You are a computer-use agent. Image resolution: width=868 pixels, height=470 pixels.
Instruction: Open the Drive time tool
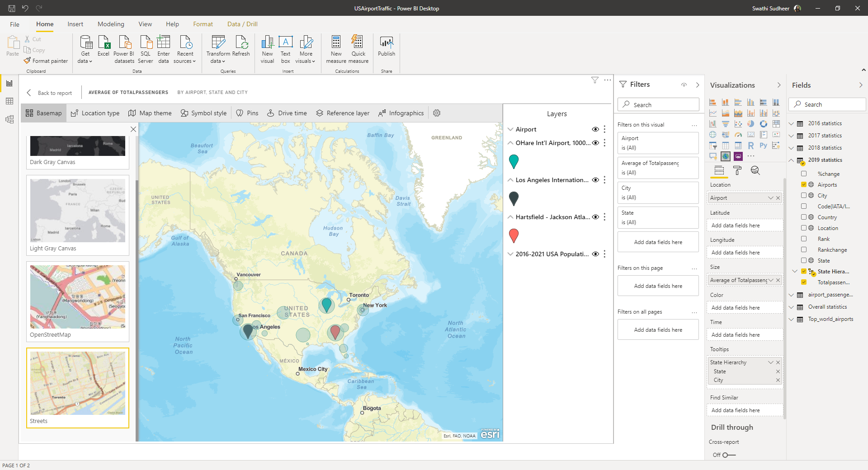click(287, 113)
